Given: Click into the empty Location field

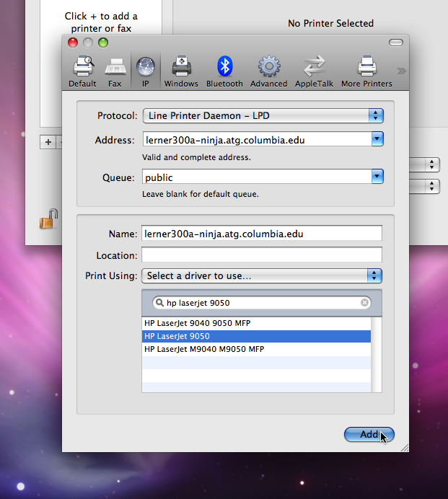Looking at the screenshot, I should point(262,255).
